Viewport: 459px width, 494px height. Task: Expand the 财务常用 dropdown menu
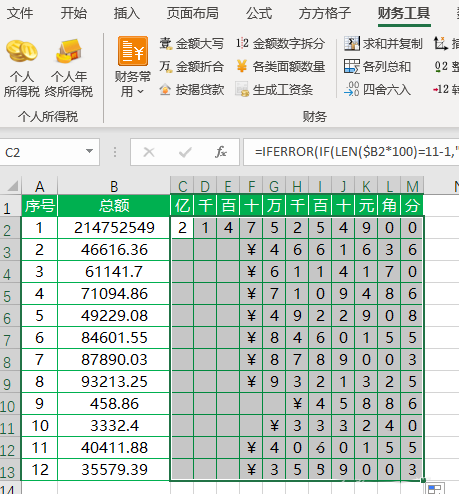pyautogui.click(x=133, y=67)
